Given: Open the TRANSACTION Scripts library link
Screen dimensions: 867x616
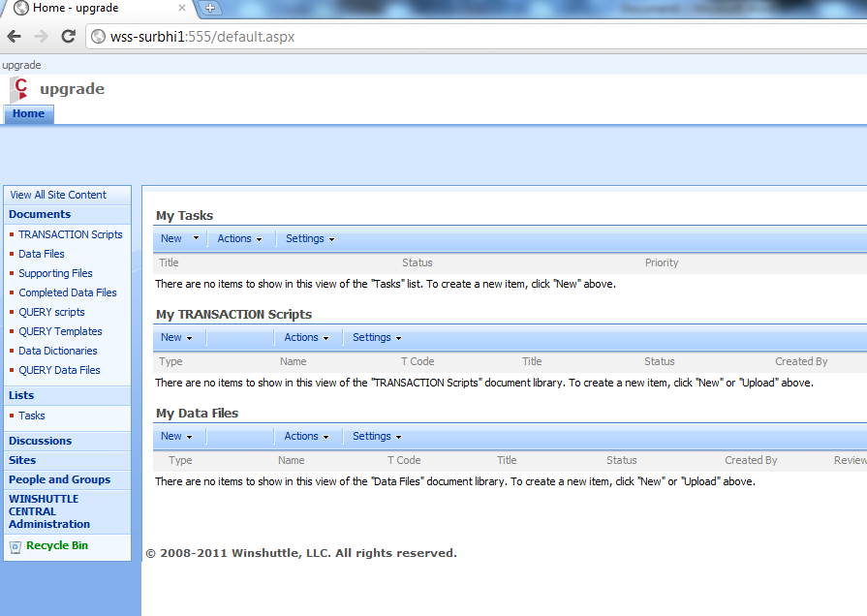Looking at the screenshot, I should tap(71, 234).
